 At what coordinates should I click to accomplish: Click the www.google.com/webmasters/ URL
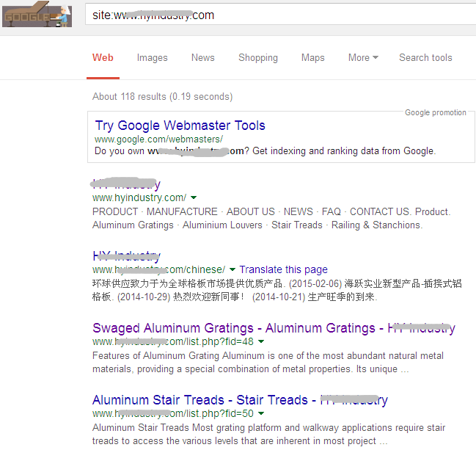click(x=158, y=139)
